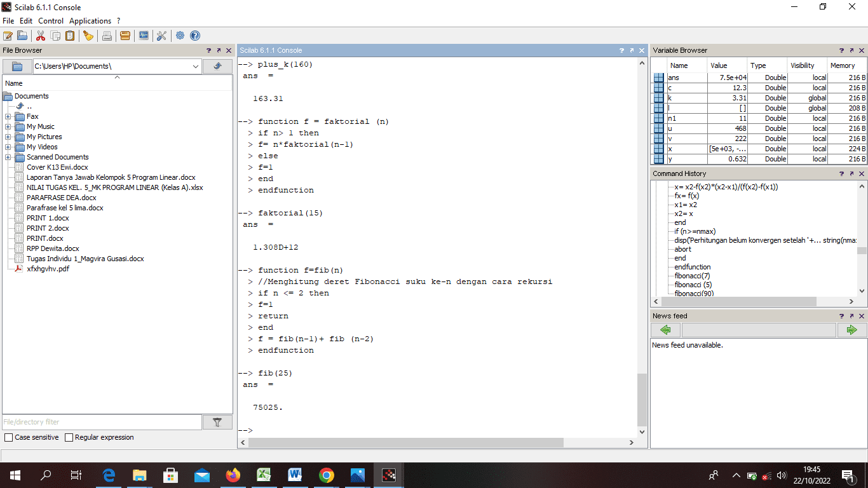Select RPP Dewita.docx in file list

[x=53, y=248]
